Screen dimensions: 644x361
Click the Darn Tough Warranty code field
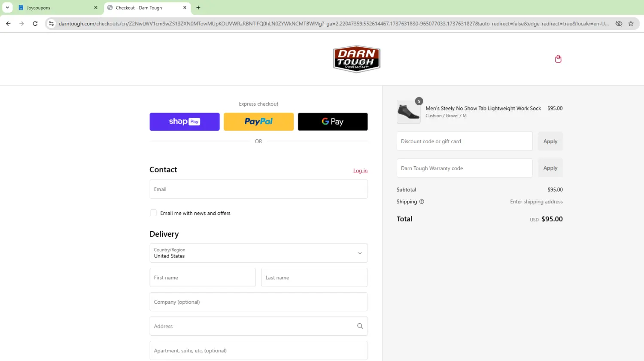coord(465,168)
